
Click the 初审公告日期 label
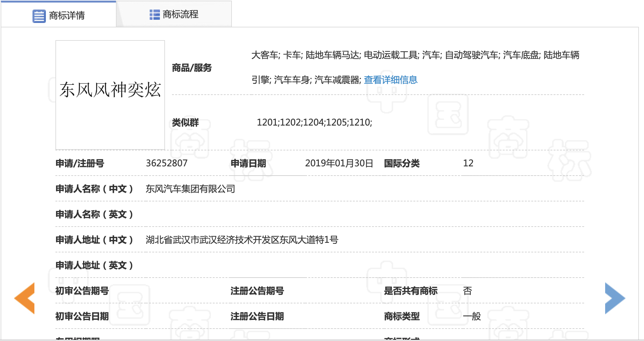[x=82, y=316]
